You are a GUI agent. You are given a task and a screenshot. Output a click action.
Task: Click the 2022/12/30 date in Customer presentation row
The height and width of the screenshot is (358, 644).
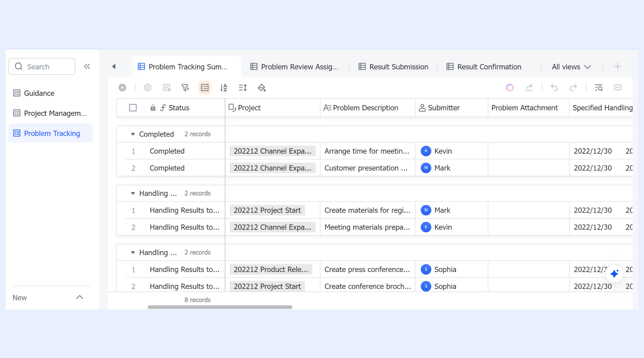593,168
